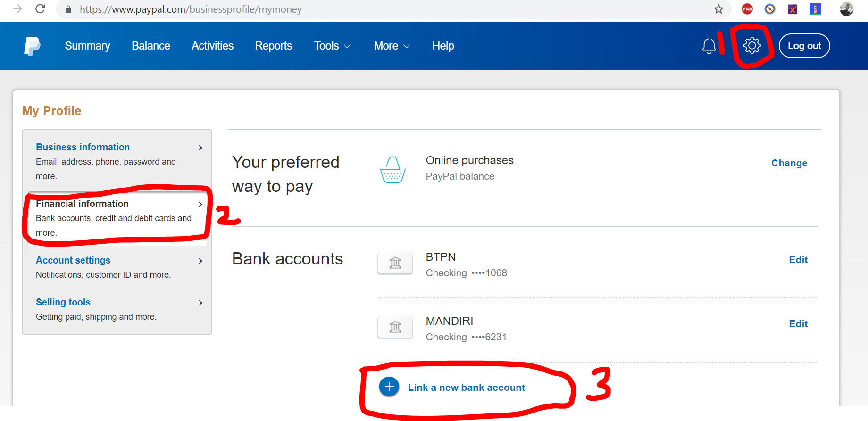View the site padlock security info
This screenshot has width=868, height=421.
[68, 9]
